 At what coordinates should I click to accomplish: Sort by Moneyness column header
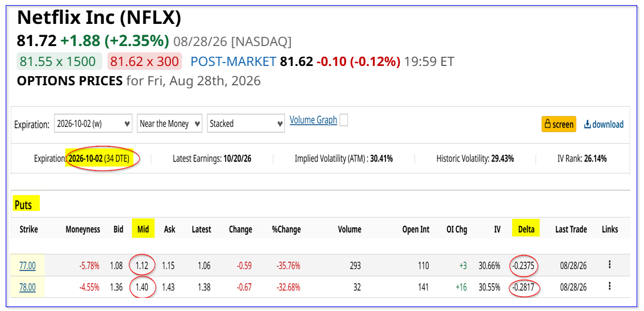(x=82, y=229)
